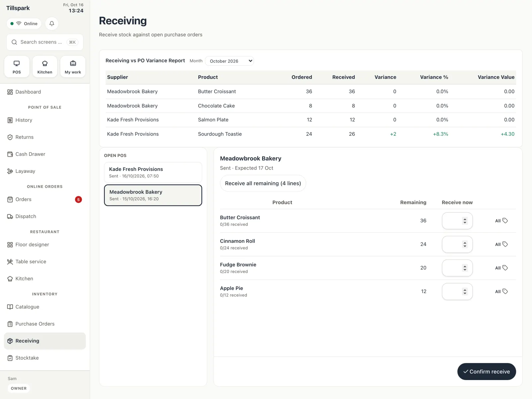Open Cash Drawer screen
Viewport: 532px width, 399px height.
(x=45, y=154)
